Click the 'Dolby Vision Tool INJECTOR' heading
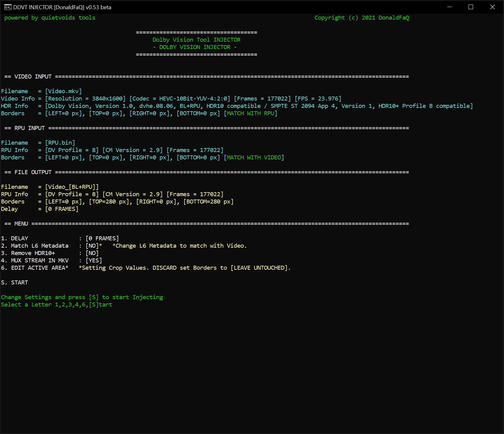This screenshot has height=434, width=504. [197, 40]
